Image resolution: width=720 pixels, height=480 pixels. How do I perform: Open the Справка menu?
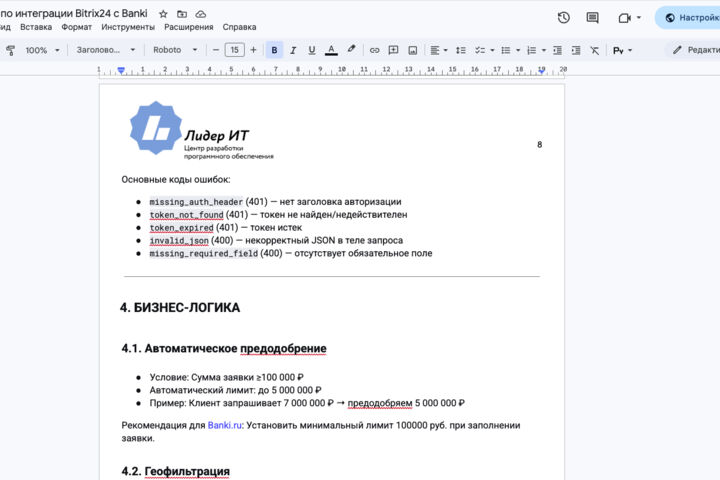(x=239, y=27)
